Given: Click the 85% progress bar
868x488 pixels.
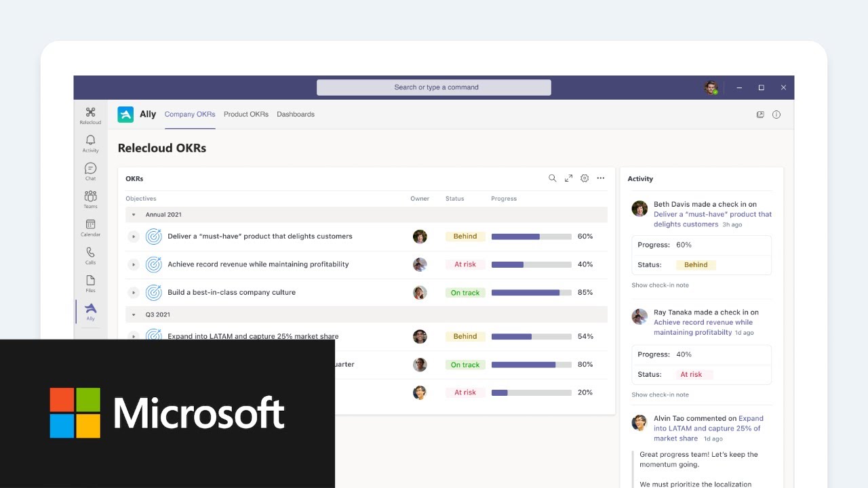Looking at the screenshot, I should click(x=531, y=293).
